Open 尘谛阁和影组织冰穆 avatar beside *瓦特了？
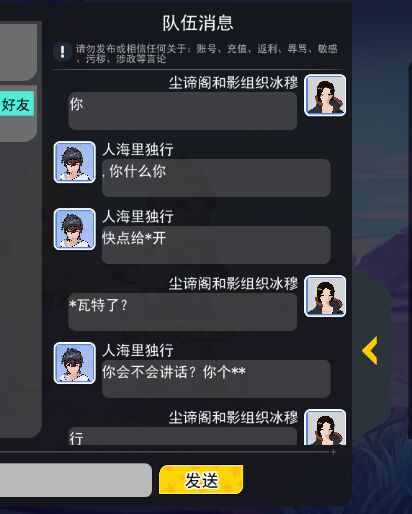Screen dimensions: 412x514 [x=325, y=296]
